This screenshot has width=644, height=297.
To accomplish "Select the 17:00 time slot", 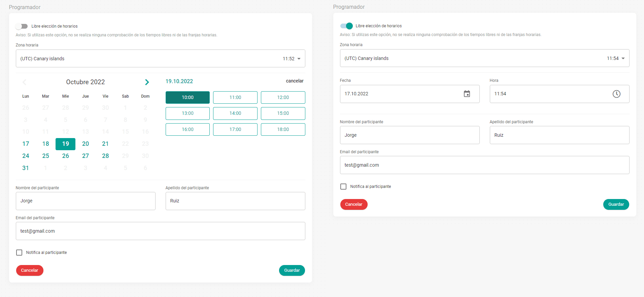I will tap(235, 130).
